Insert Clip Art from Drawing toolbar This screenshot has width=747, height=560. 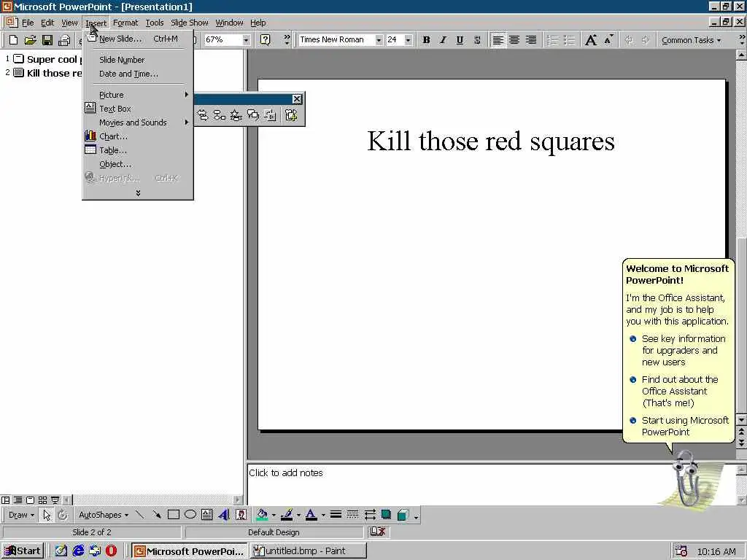pos(241,515)
